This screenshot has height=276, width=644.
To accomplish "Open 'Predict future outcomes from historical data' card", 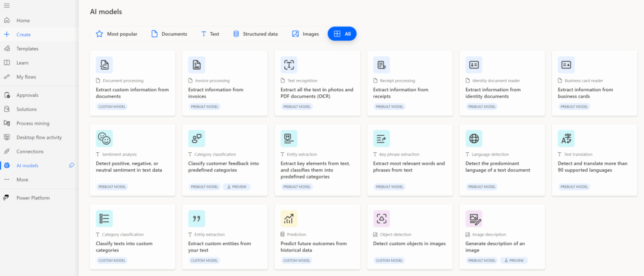I will [318, 237].
